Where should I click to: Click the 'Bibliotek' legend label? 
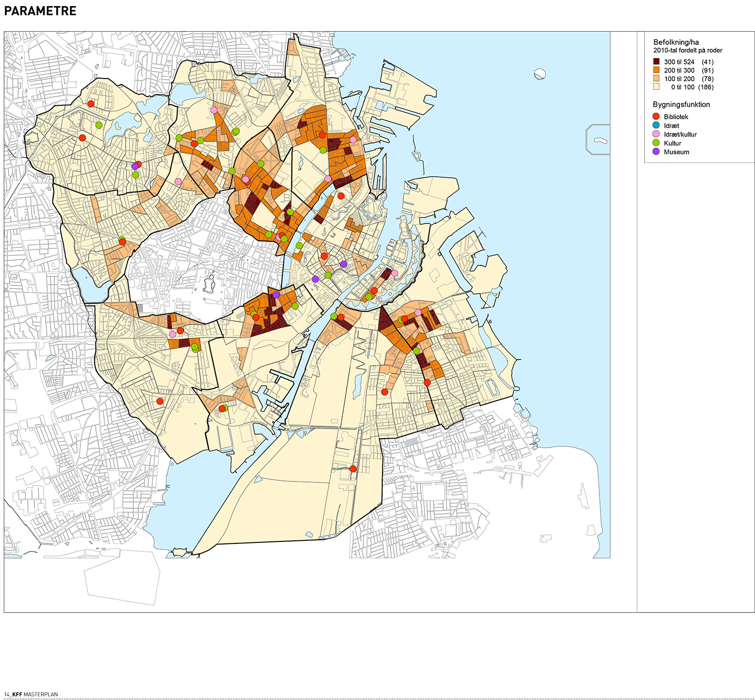[676, 117]
